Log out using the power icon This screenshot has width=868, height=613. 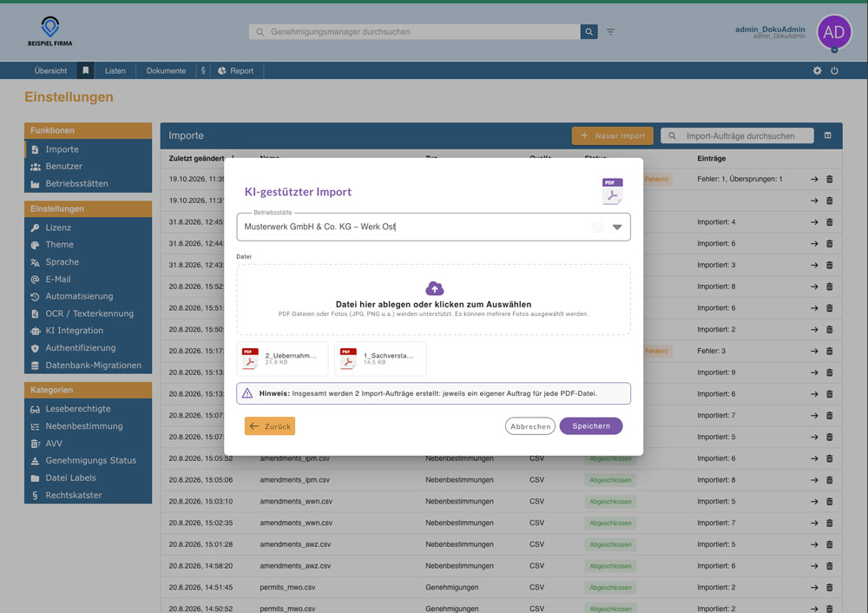[x=834, y=71]
